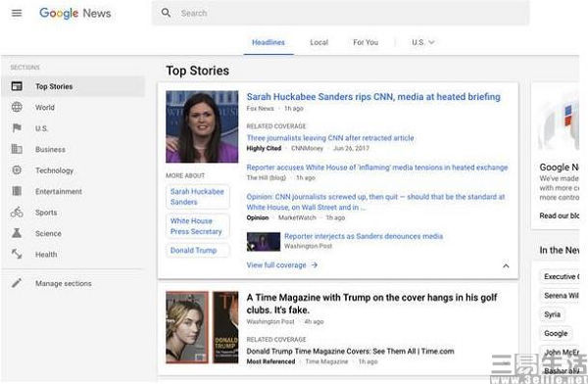Select the Syria chip under In the News
Screen dimensions: 588x384
553,314
